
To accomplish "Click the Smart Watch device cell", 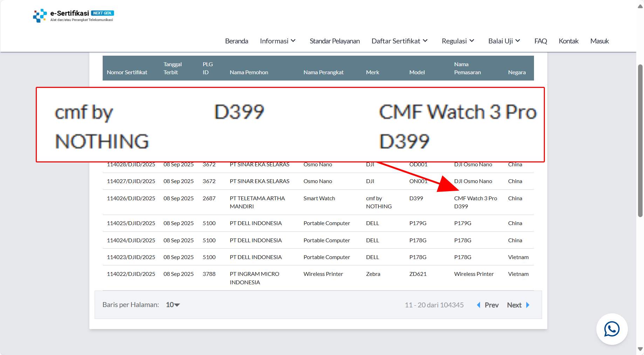I will pyautogui.click(x=319, y=198).
